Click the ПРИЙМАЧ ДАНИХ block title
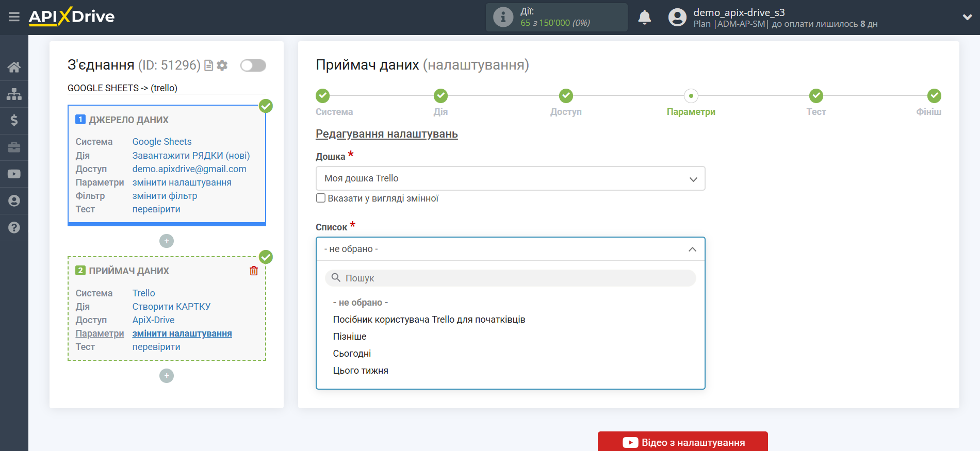The height and width of the screenshot is (451, 980). point(129,271)
